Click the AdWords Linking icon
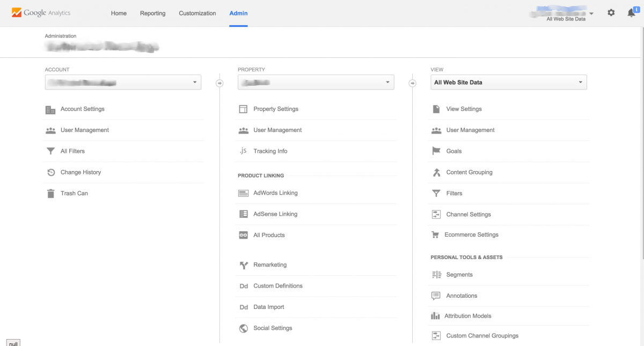 243,193
